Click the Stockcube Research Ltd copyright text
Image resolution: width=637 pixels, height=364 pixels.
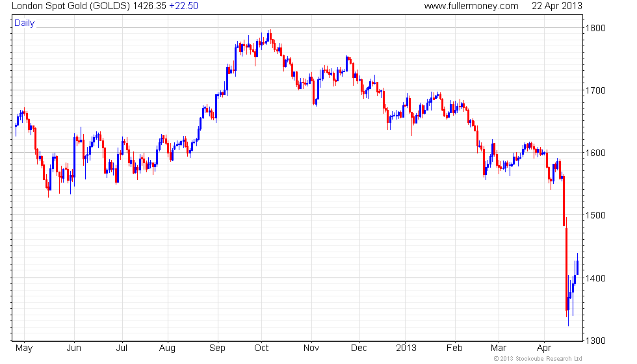538,359
